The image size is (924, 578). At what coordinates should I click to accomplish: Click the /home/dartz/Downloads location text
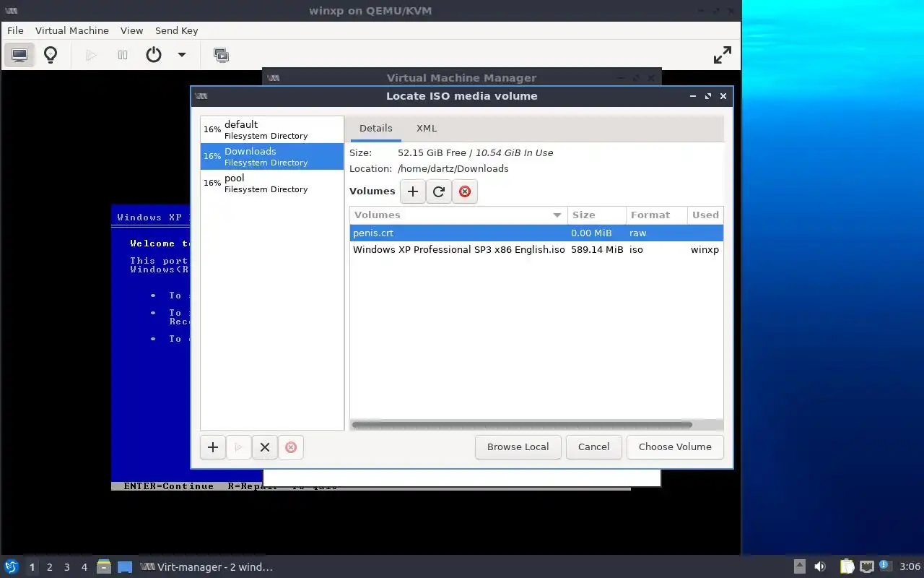coord(453,169)
